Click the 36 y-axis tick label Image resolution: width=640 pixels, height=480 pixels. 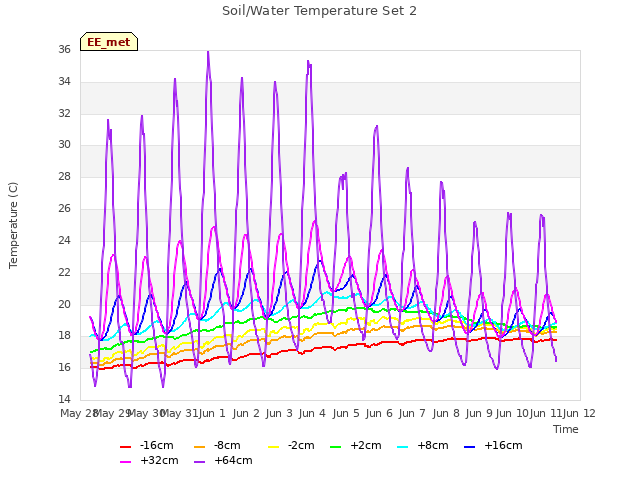[x=64, y=49]
